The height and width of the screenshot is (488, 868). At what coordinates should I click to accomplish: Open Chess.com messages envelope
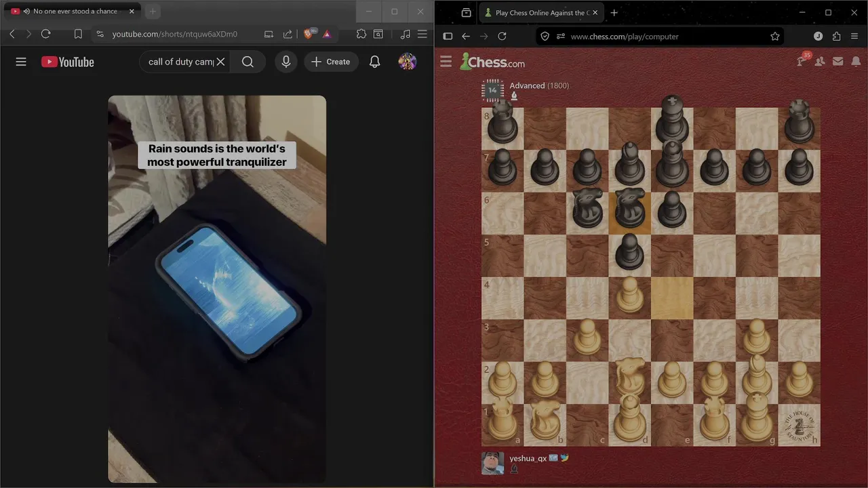coord(838,62)
